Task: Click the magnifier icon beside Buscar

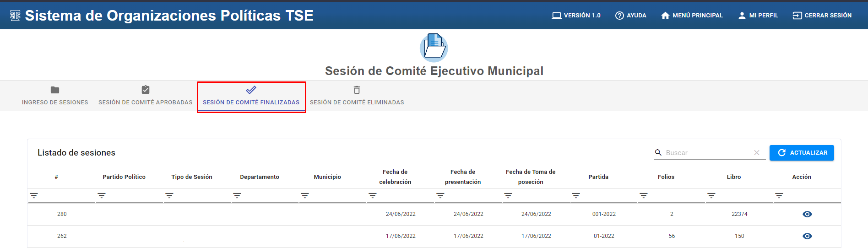Action: [658, 152]
